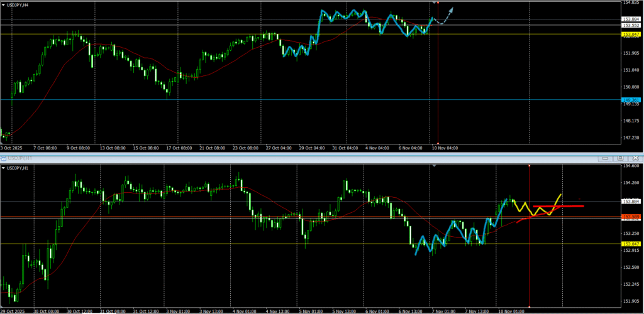Minimize the USDJPY,H1 chart window
The image size is (644, 314).
coord(606,158)
